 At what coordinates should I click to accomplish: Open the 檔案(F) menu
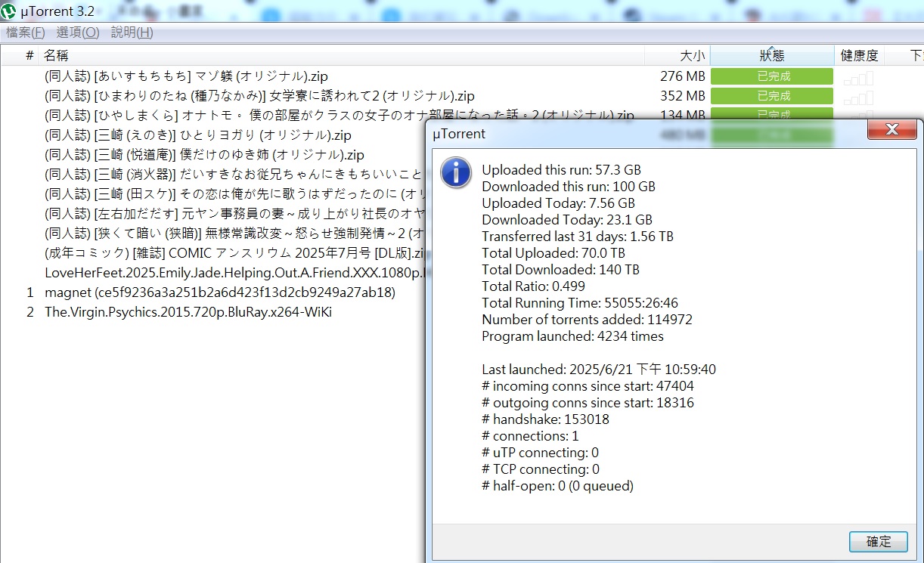26,32
